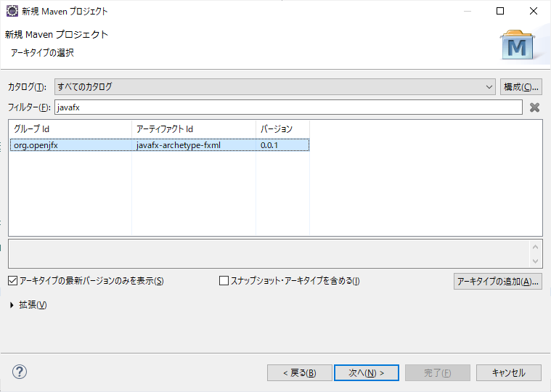Sort by the アーティファクト Id column header

(194, 129)
